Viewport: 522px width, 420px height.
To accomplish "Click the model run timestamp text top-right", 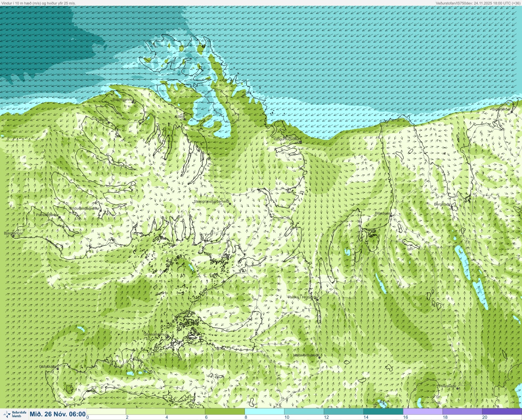I will 478,3.
